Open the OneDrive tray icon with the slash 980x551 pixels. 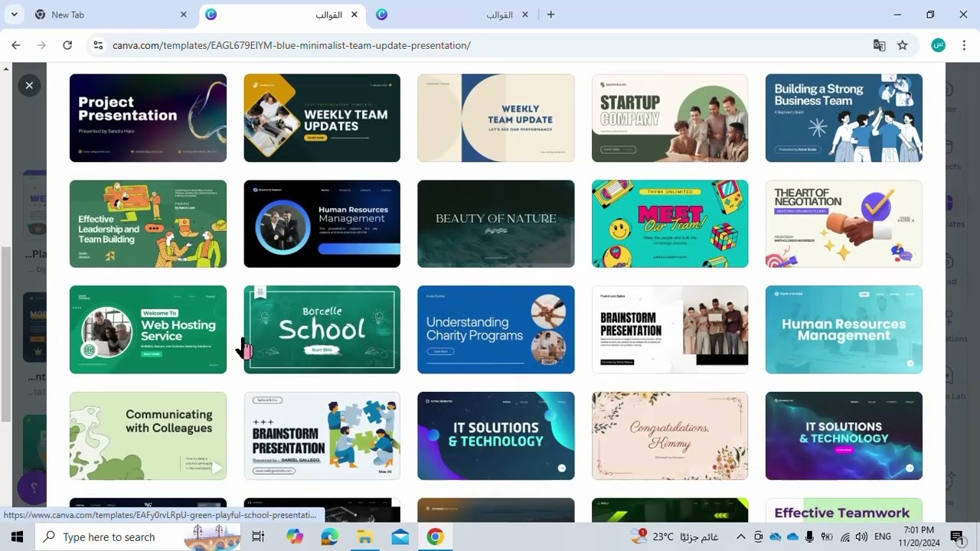coord(776,537)
